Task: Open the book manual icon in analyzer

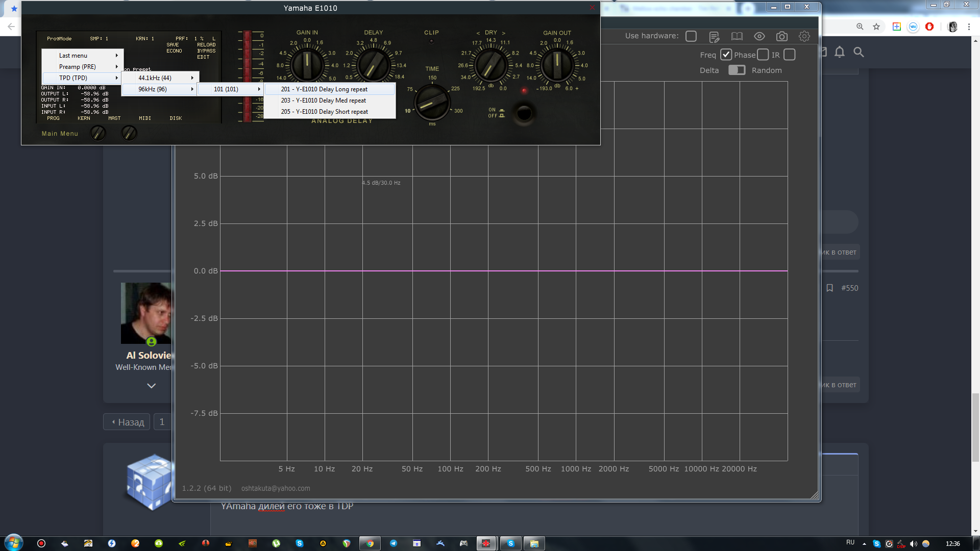Action: tap(737, 36)
